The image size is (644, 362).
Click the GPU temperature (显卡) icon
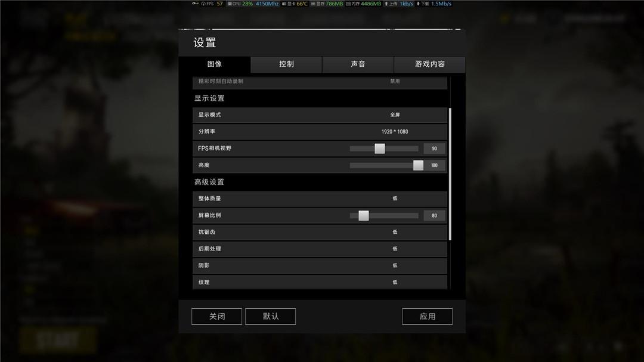point(284,4)
